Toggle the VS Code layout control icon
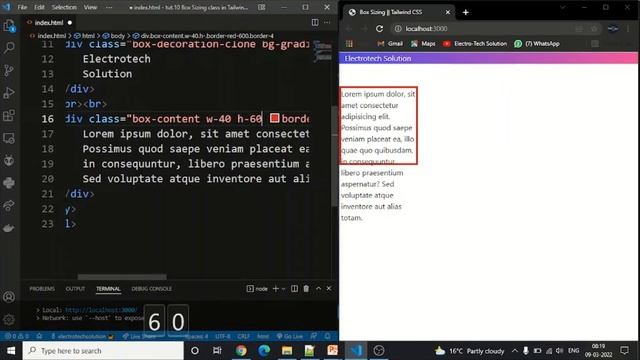The height and width of the screenshot is (360, 640). (262, 7)
